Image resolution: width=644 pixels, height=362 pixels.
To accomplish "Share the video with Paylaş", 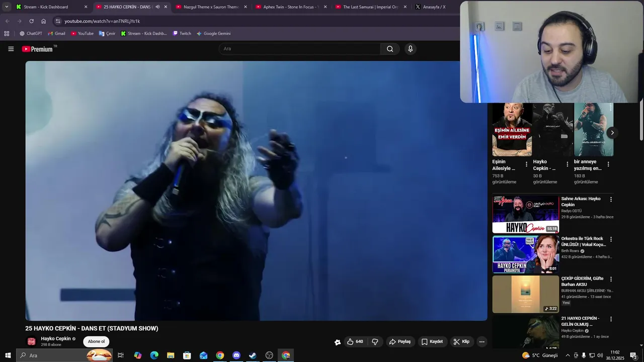I will (x=400, y=342).
